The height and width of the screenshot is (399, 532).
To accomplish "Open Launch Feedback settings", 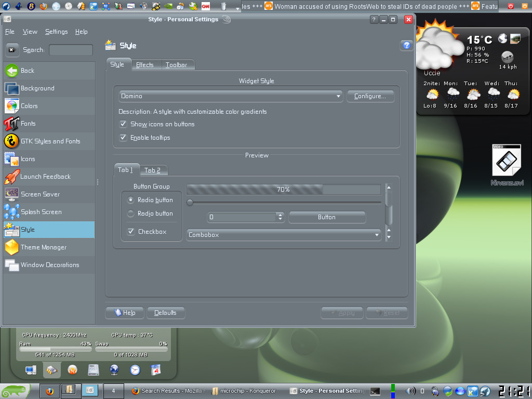I will (x=49, y=177).
